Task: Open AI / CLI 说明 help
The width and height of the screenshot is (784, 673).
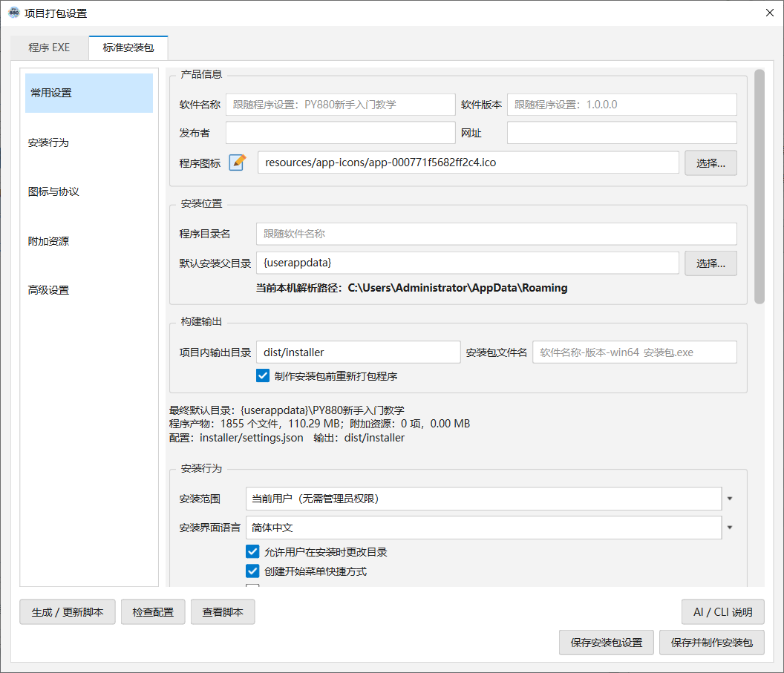Action: (x=722, y=612)
